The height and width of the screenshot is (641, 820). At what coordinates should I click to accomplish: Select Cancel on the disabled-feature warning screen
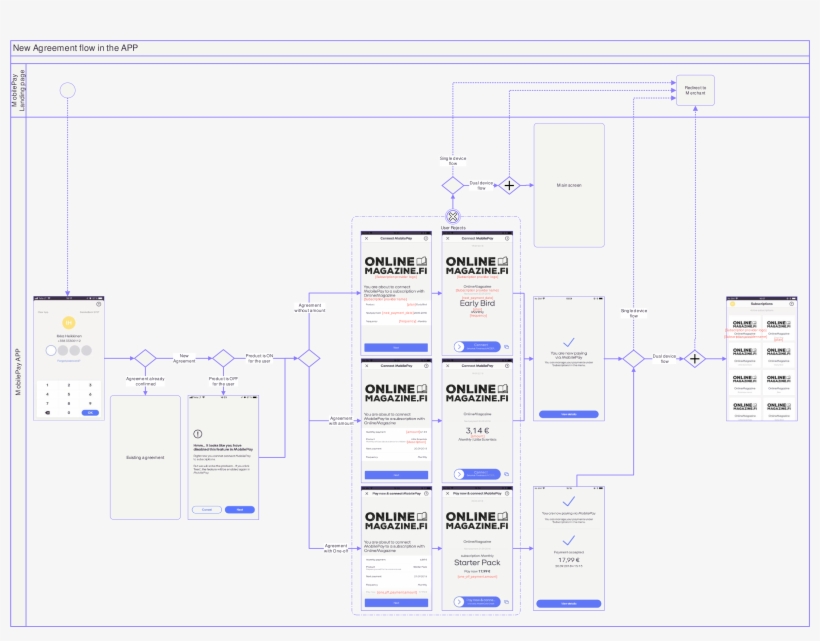pos(207,510)
